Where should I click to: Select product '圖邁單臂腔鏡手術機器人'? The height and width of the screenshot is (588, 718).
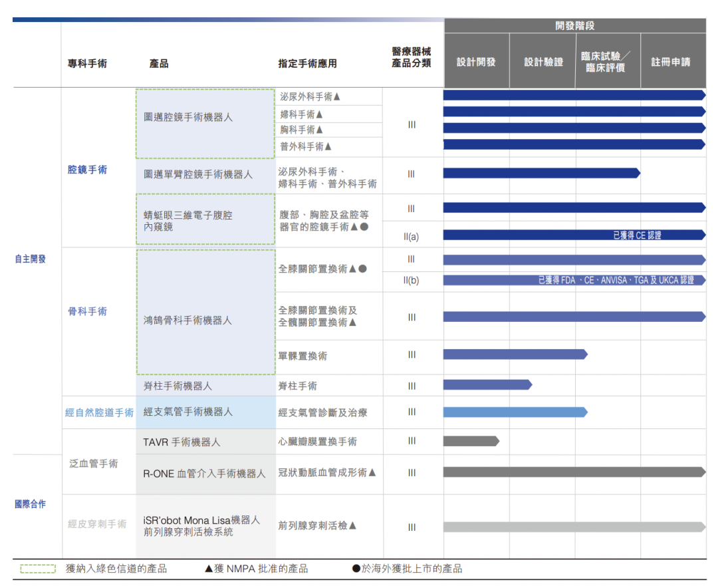pos(198,175)
